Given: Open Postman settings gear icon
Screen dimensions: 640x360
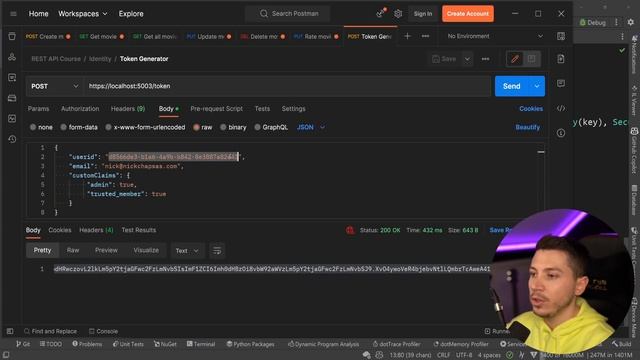Looking at the screenshot, I should pyautogui.click(x=398, y=14).
